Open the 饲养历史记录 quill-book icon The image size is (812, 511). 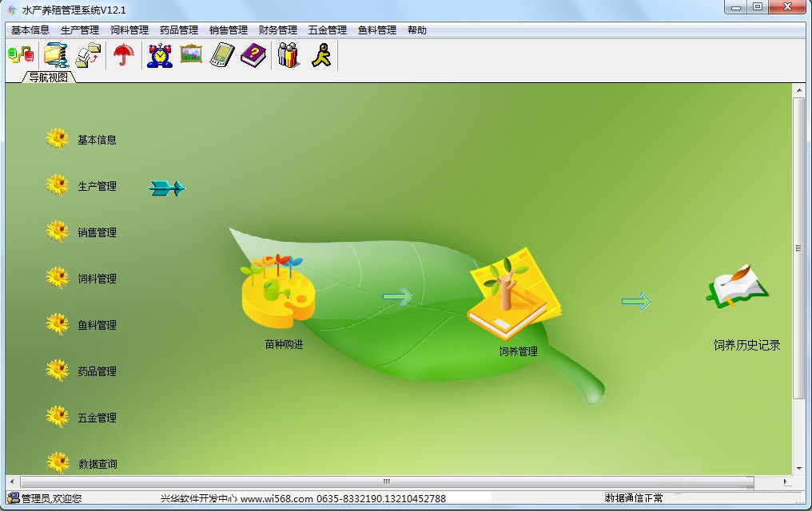(x=738, y=287)
